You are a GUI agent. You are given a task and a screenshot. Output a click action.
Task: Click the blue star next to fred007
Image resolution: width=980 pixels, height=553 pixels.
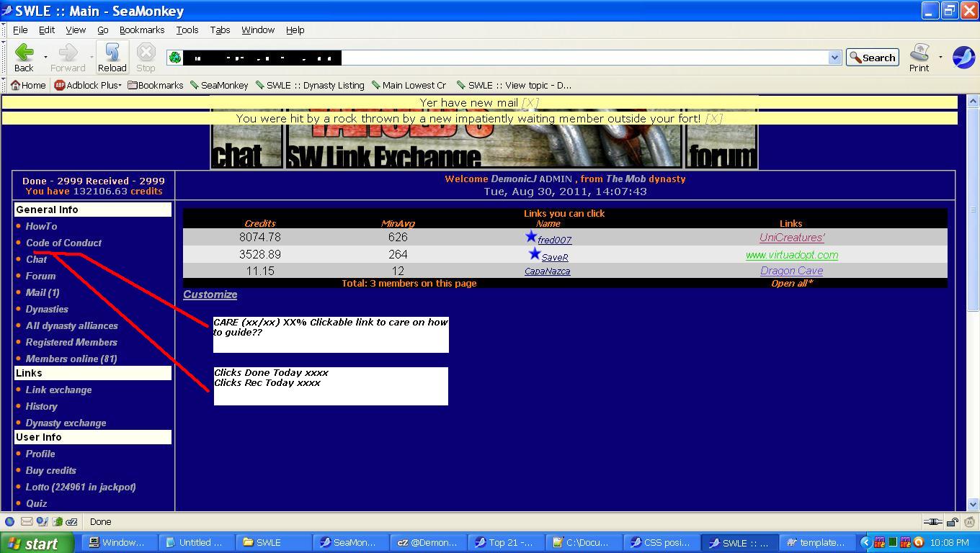click(x=531, y=237)
